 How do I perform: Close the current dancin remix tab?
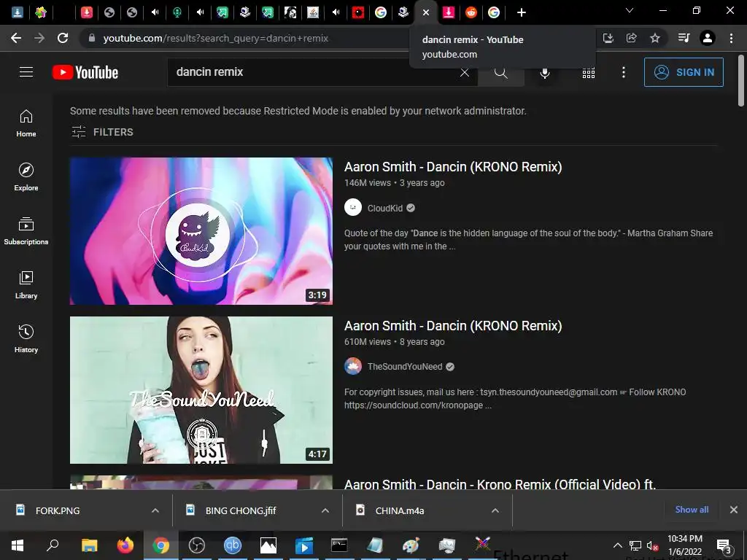(x=426, y=13)
